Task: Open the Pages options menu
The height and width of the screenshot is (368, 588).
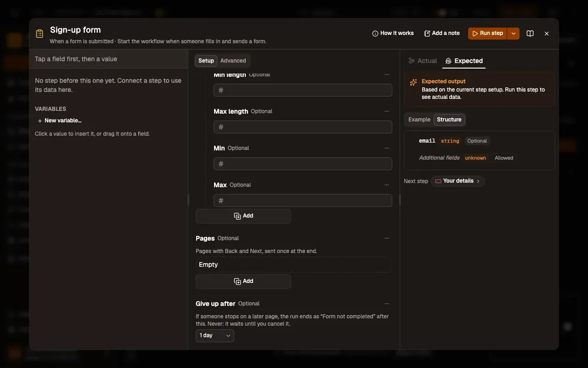Action: click(387, 238)
